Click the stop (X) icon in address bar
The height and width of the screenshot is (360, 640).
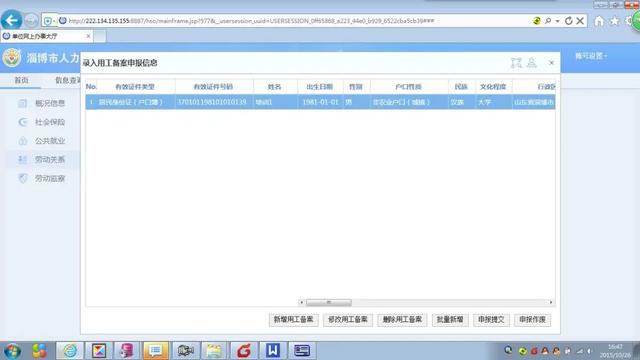click(580, 21)
